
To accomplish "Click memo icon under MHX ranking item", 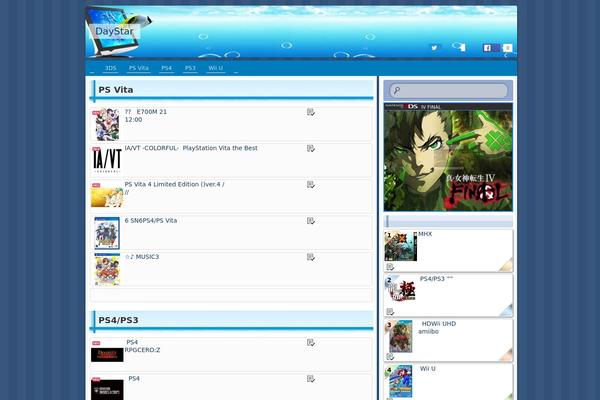I will (x=390, y=266).
